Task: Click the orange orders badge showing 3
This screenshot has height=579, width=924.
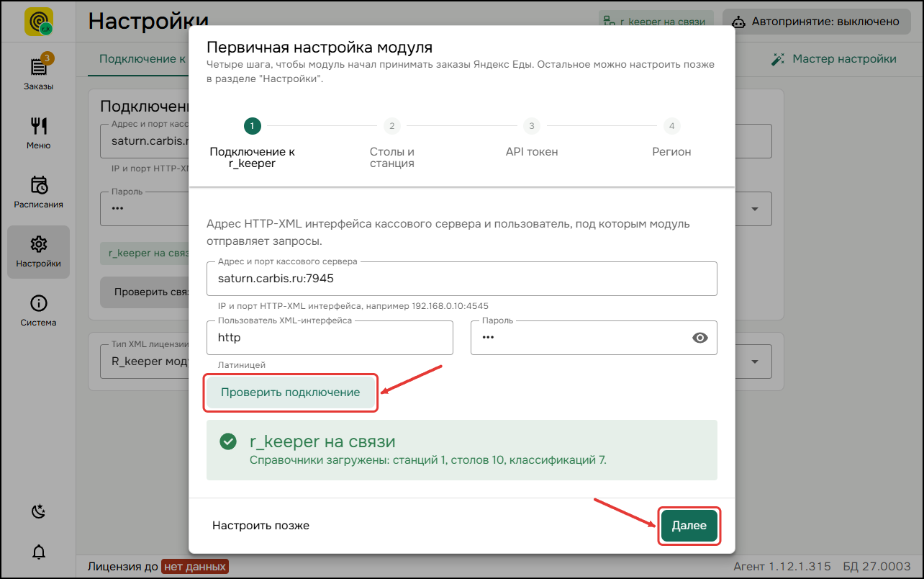Action: pyautogui.click(x=47, y=58)
